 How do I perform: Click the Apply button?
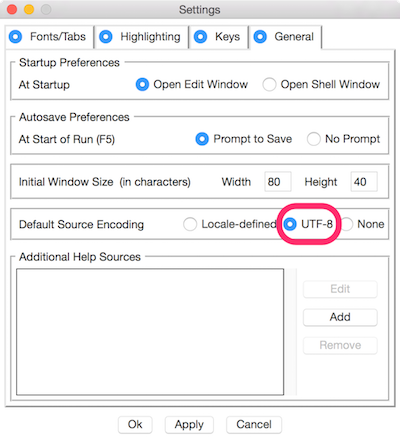click(189, 424)
